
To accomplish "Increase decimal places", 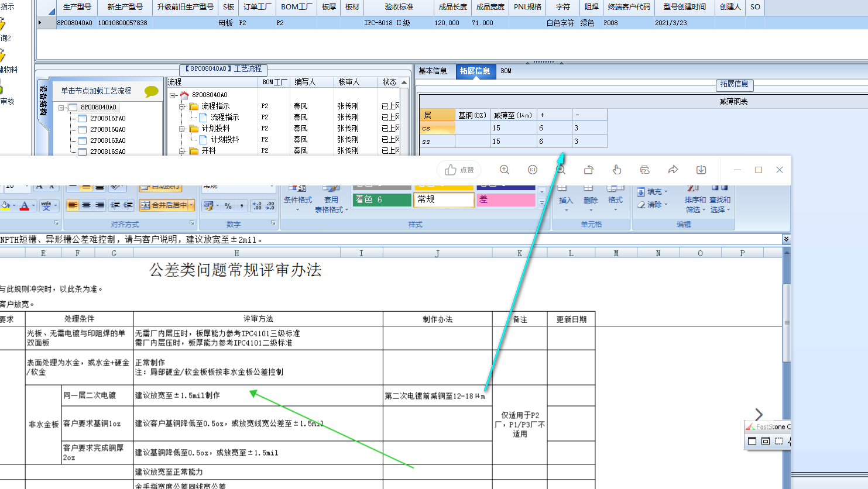I will (257, 206).
